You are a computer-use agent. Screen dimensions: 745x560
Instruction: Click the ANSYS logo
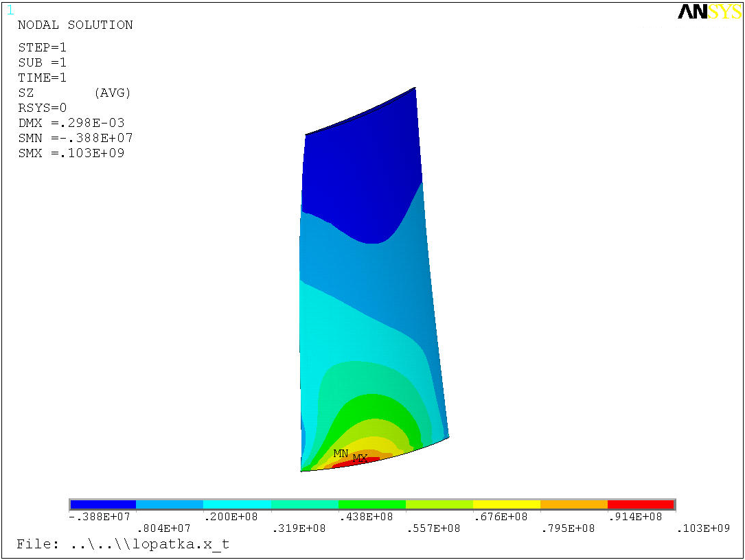(709, 12)
